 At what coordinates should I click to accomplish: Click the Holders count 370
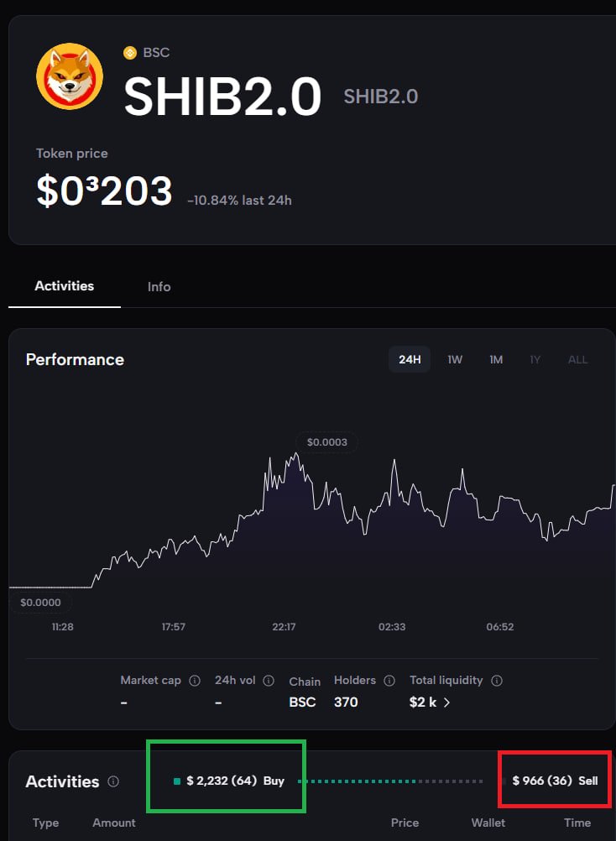[346, 702]
